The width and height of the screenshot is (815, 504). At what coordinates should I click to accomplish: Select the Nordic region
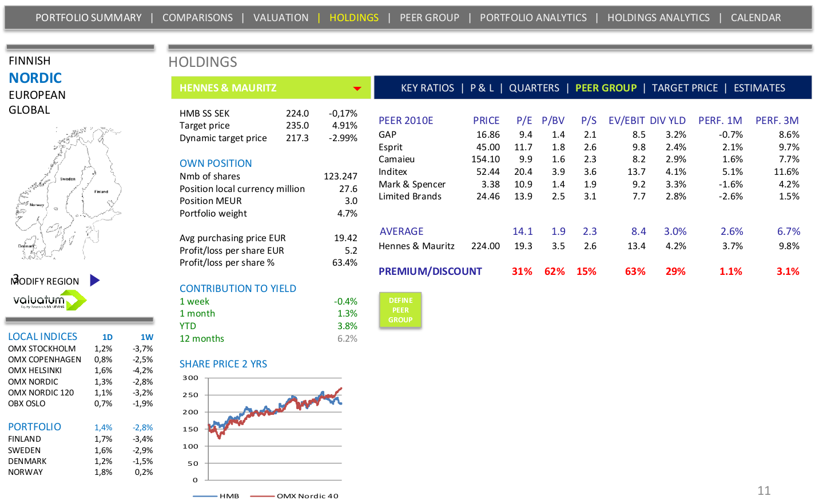tap(35, 78)
